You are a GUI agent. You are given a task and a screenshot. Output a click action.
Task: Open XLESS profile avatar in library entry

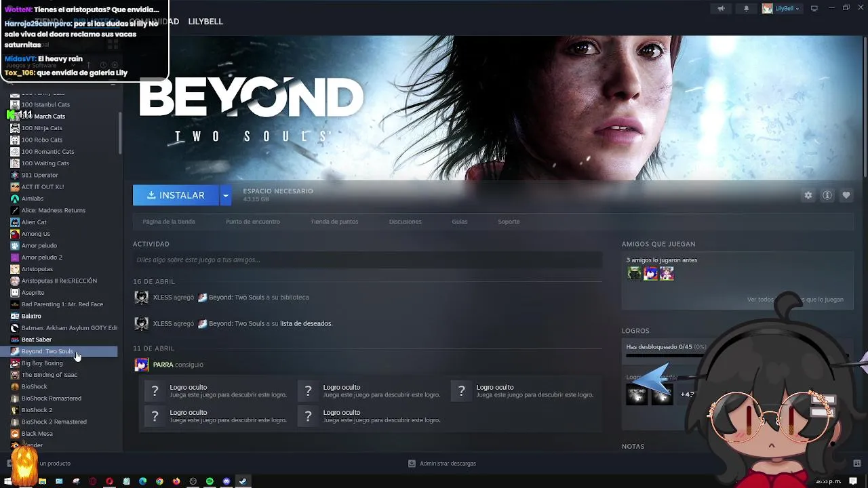click(142, 298)
